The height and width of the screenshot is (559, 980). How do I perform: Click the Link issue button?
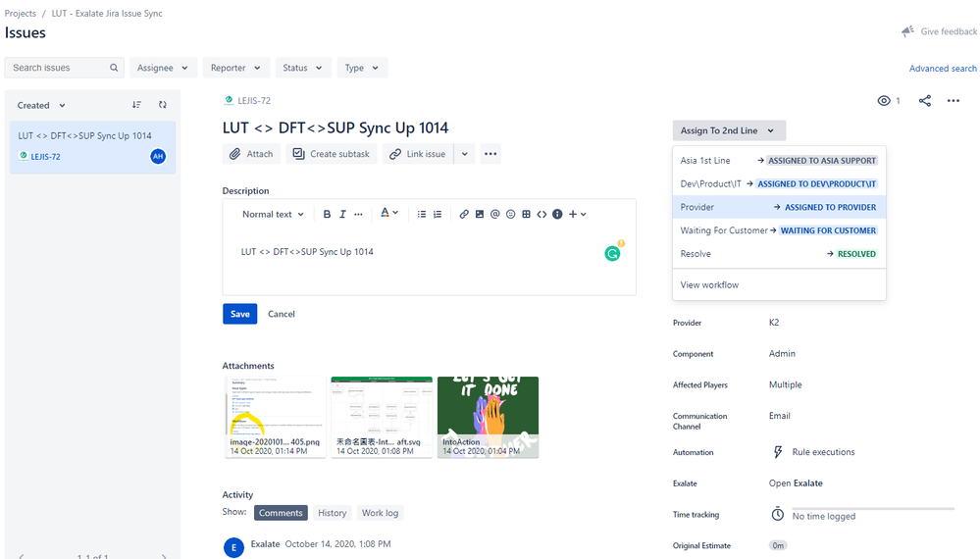click(418, 154)
